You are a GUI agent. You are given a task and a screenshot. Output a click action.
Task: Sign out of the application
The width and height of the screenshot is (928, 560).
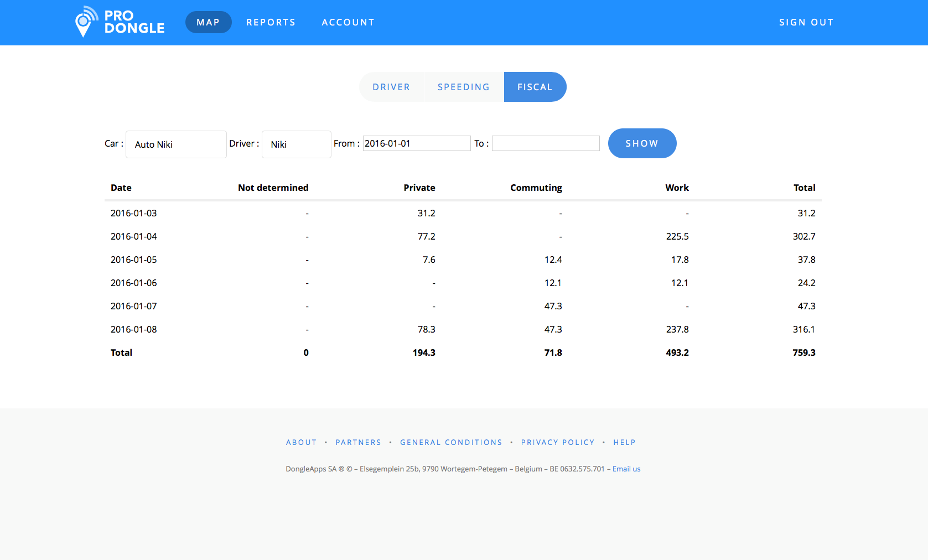pyautogui.click(x=806, y=22)
